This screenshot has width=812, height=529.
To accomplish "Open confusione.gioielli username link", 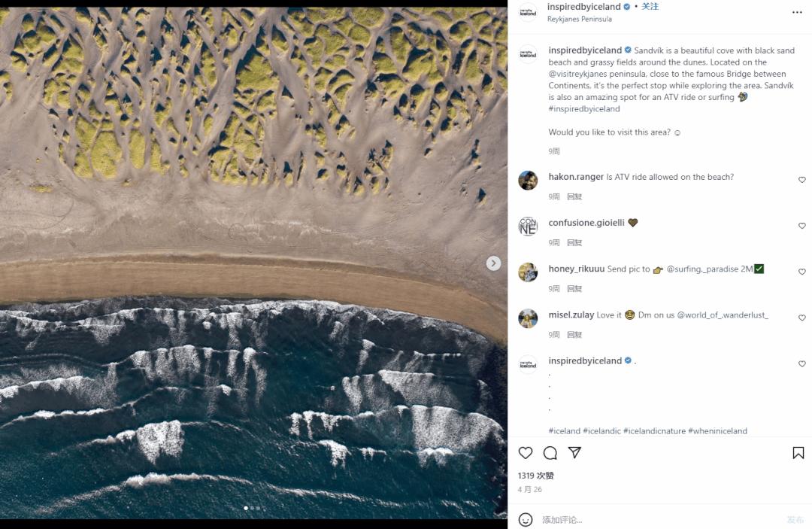I will click(x=586, y=223).
